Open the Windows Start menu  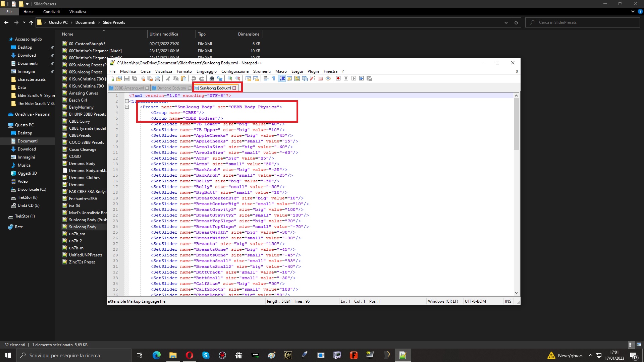[8, 355]
